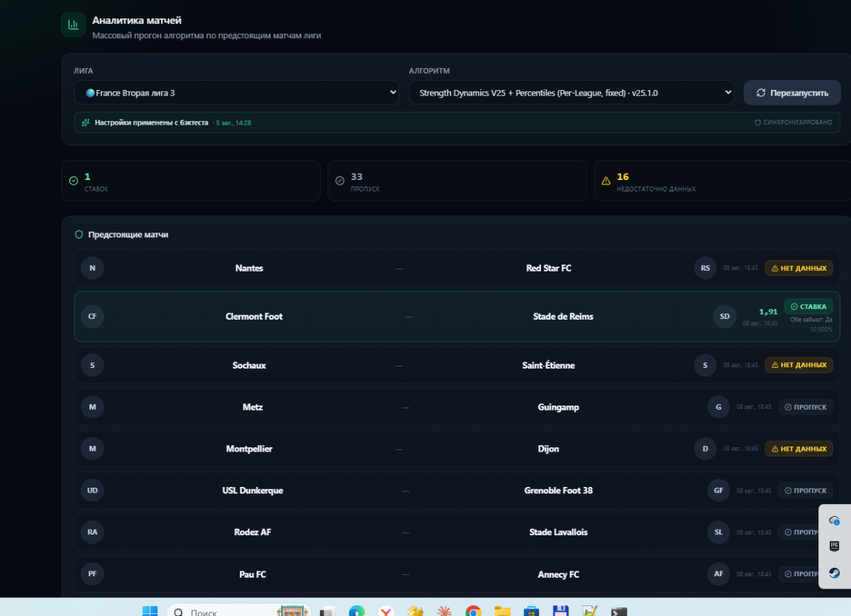Screen dimensions: 851x616
Task: Click the ПРОПУСК badge in USL Dunkerque row
Action: pos(805,491)
